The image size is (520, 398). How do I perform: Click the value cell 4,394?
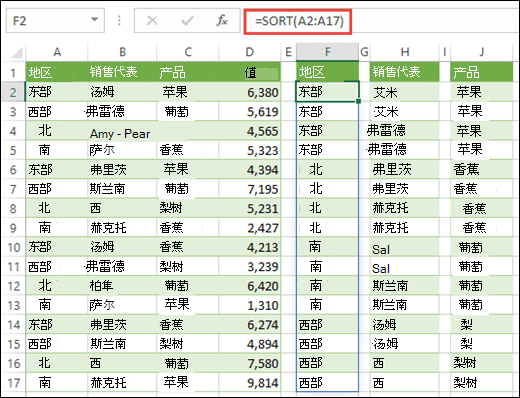(x=250, y=170)
